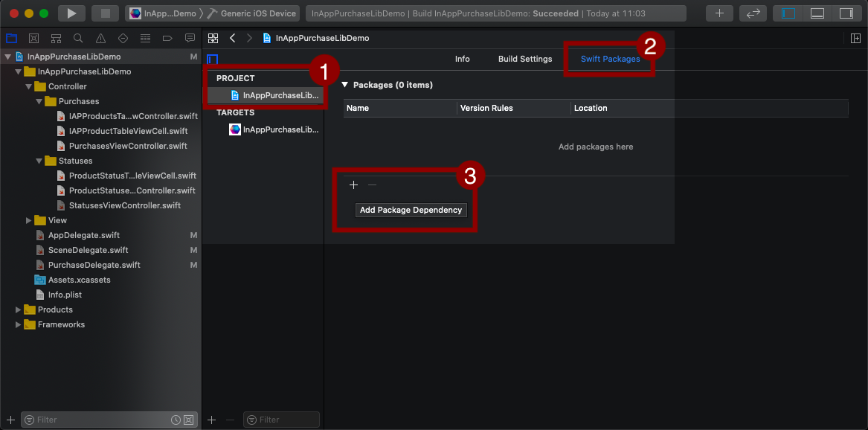Open the related items grid menu
This screenshot has width=868, height=430.
point(213,38)
